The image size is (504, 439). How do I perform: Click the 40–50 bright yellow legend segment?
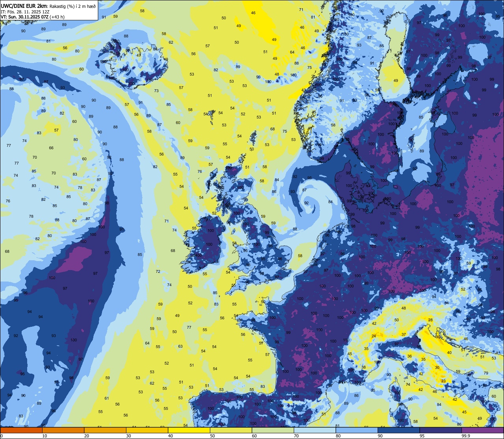click(189, 430)
